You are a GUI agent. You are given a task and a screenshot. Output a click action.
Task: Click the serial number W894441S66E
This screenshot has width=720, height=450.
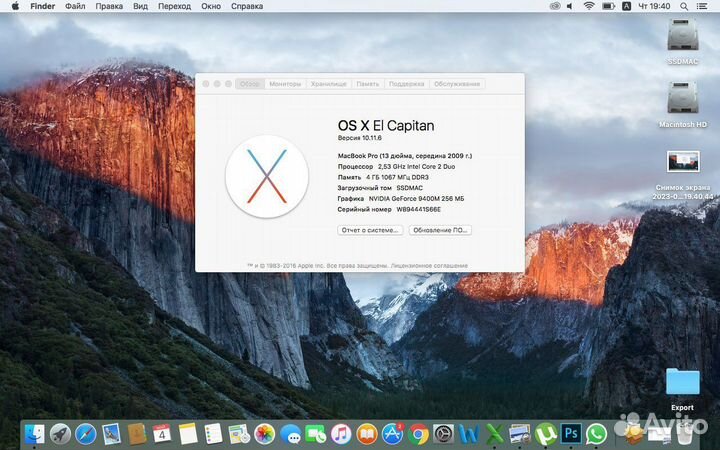[x=418, y=209]
